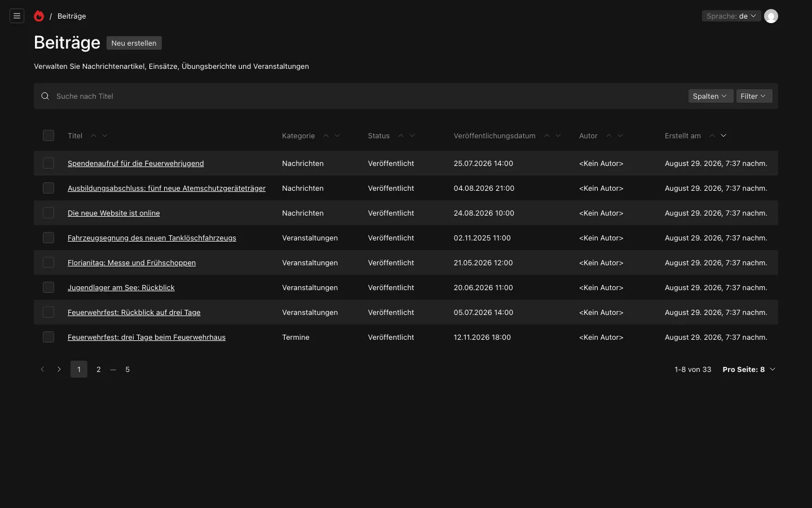This screenshot has height=508, width=812.
Task: Open Die neue Website ist online post
Action: click(x=114, y=213)
